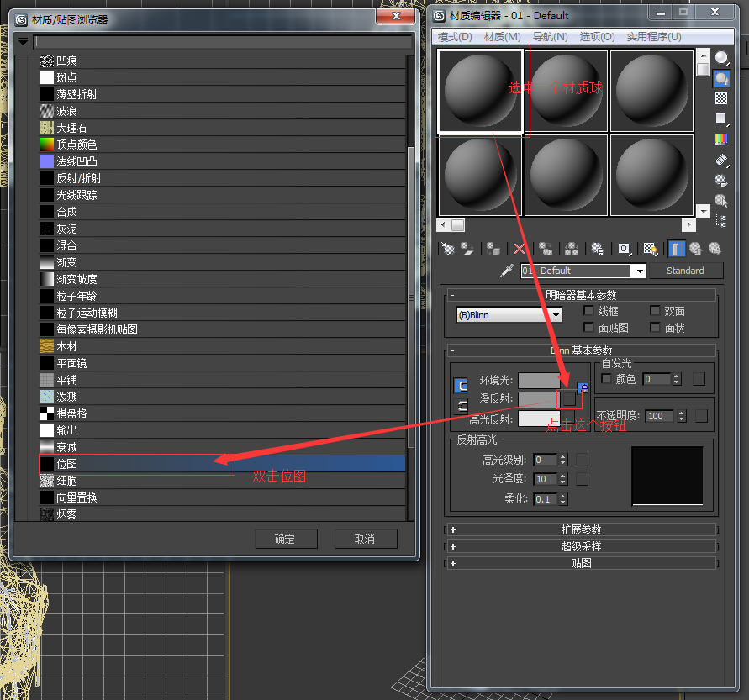Screen dimensions: 749x700
Task: Expand the 贴图 rollout panel
Action: coord(581,563)
